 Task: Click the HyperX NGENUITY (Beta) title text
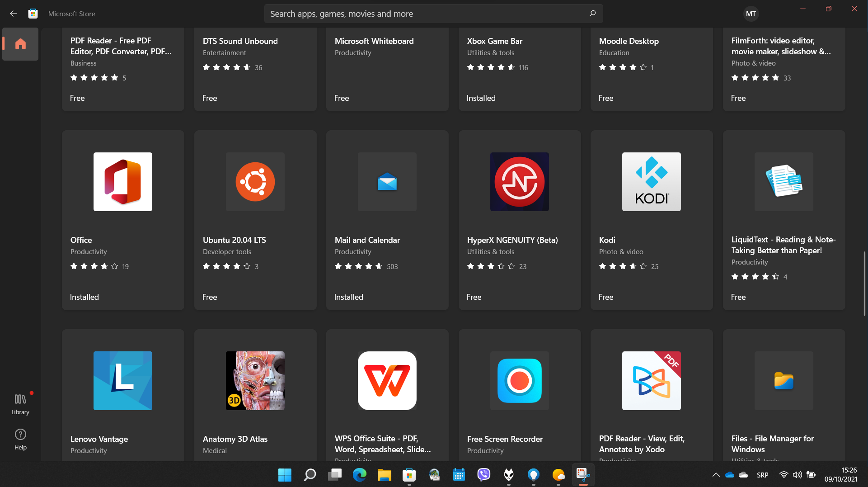click(x=512, y=240)
